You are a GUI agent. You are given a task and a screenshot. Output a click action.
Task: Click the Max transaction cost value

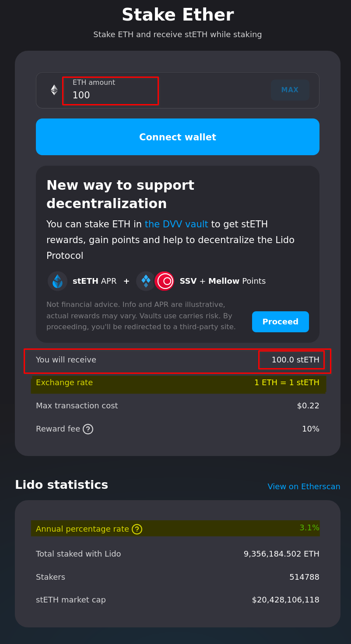point(308,406)
